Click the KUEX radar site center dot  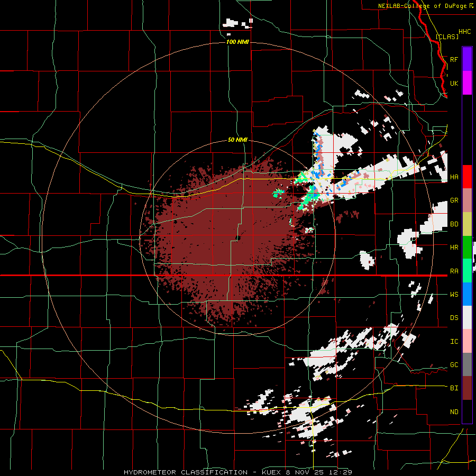(238, 237)
